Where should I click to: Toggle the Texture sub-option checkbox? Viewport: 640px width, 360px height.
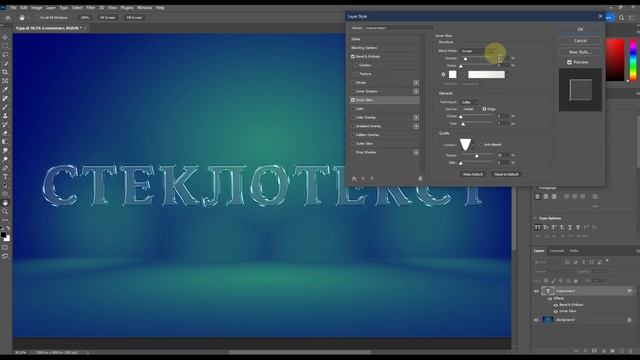356,74
